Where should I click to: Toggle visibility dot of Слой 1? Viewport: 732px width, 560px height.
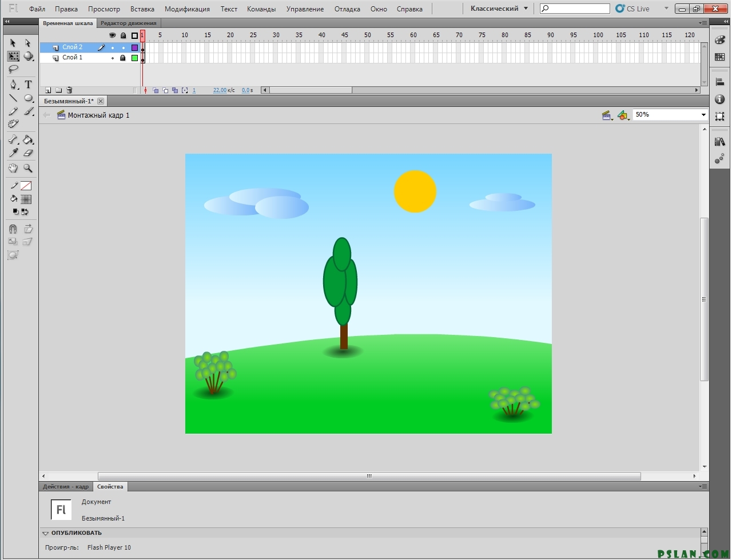112,58
